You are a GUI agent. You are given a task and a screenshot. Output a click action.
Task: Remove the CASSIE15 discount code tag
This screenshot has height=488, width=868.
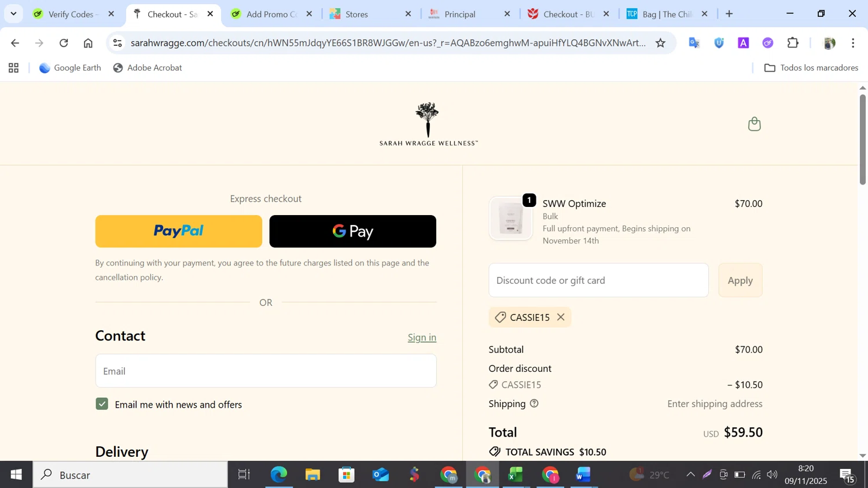pyautogui.click(x=560, y=317)
